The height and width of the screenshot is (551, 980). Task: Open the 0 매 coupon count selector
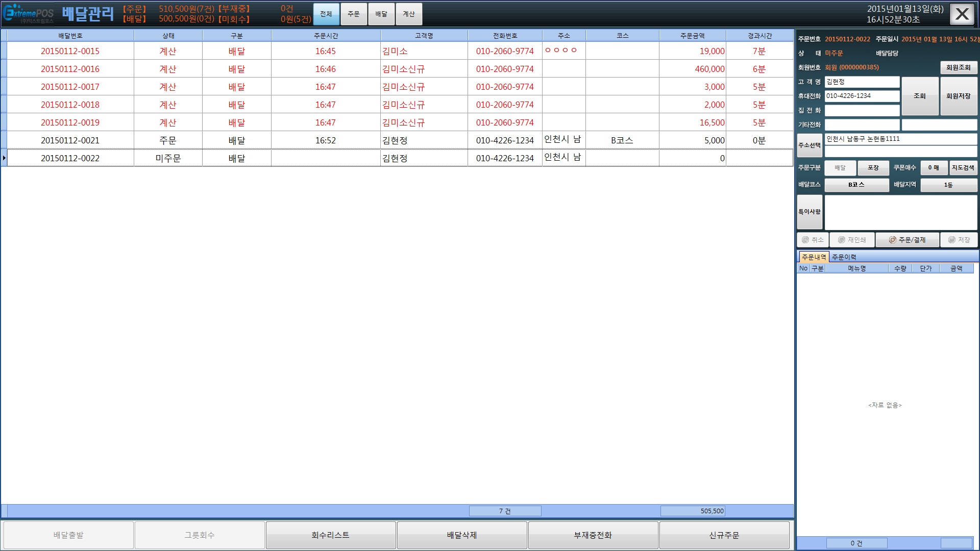(934, 168)
